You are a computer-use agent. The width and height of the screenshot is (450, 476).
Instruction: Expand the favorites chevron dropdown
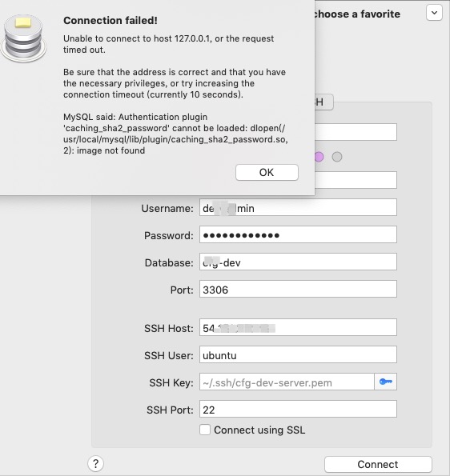coord(434,13)
